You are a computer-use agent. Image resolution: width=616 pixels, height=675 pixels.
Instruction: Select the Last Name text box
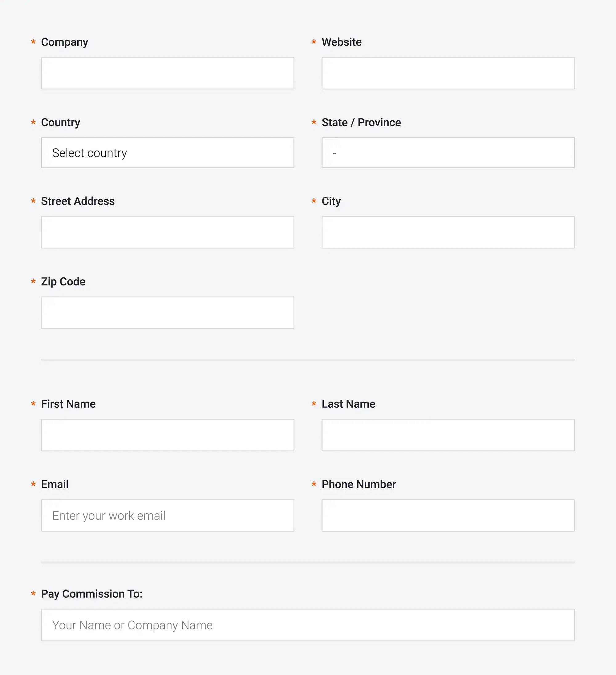point(448,435)
